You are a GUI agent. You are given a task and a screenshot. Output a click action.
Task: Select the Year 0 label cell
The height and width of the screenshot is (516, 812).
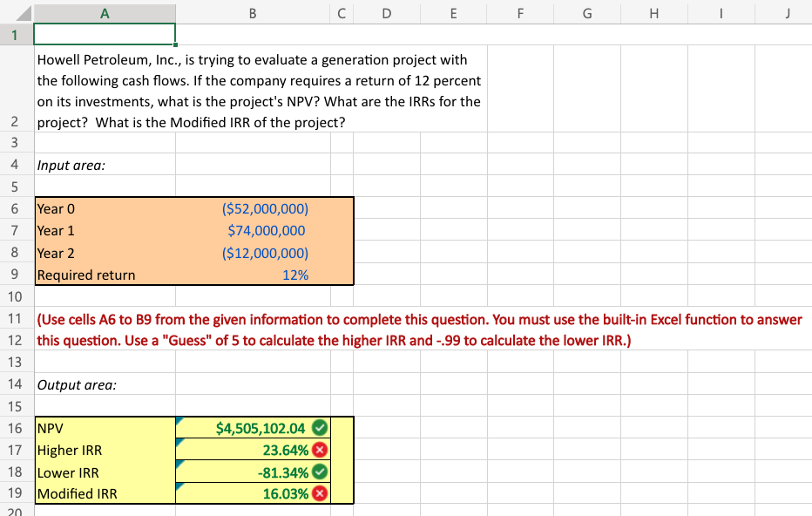click(x=104, y=208)
